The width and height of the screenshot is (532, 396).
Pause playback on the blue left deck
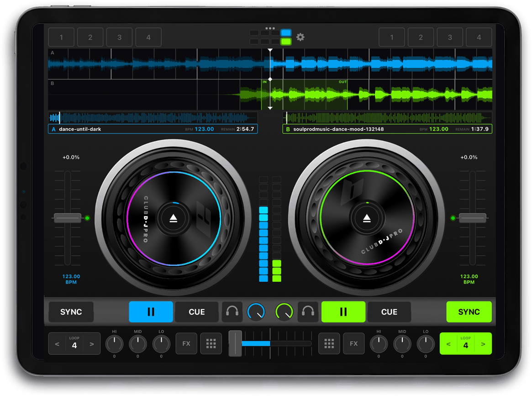point(151,312)
